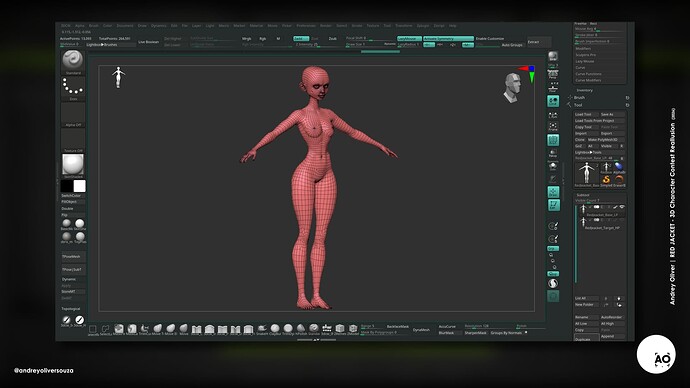
Task: Click the Live Boolean button
Action: coord(149,42)
